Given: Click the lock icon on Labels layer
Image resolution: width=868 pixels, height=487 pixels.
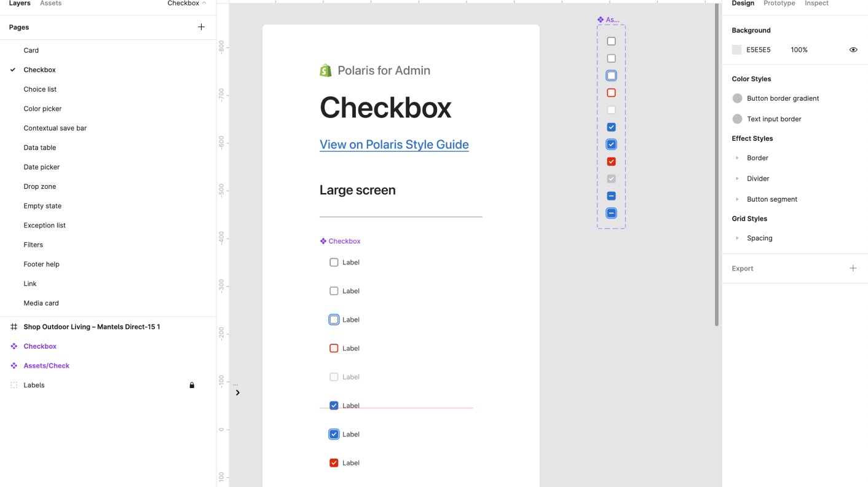Looking at the screenshot, I should pos(192,385).
